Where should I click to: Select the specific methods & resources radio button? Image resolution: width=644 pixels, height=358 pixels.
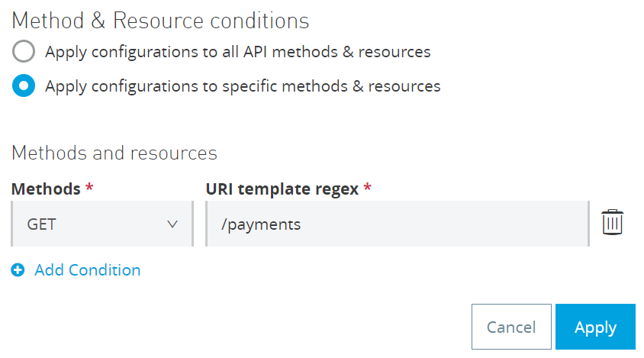[x=24, y=85]
